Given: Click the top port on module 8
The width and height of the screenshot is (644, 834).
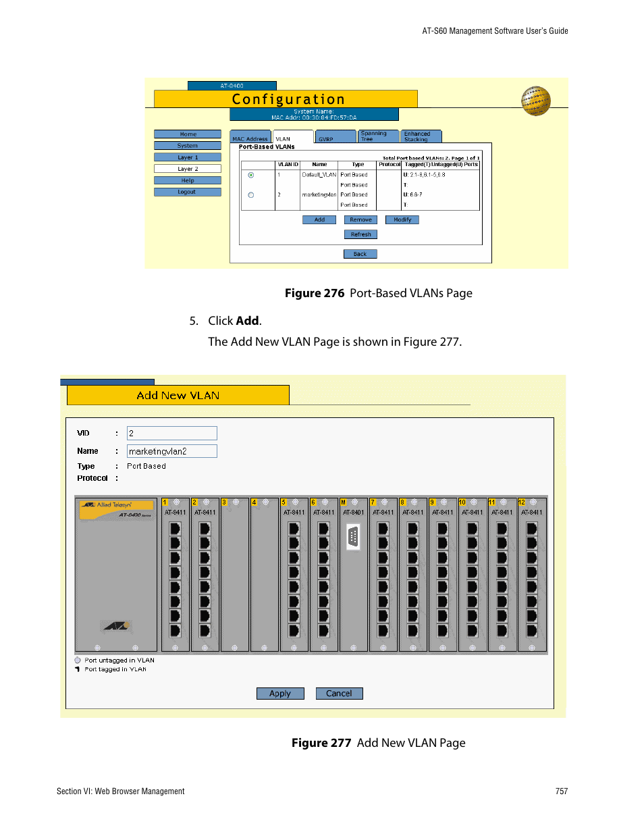Looking at the screenshot, I should (x=412, y=528).
